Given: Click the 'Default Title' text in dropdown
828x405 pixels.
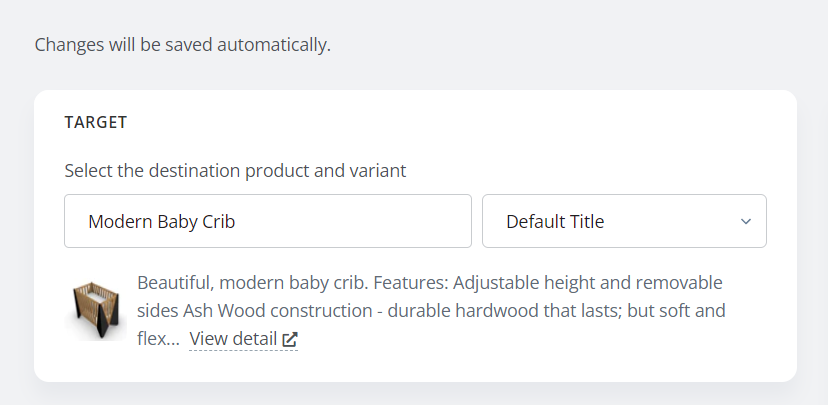Looking at the screenshot, I should click(x=555, y=221).
